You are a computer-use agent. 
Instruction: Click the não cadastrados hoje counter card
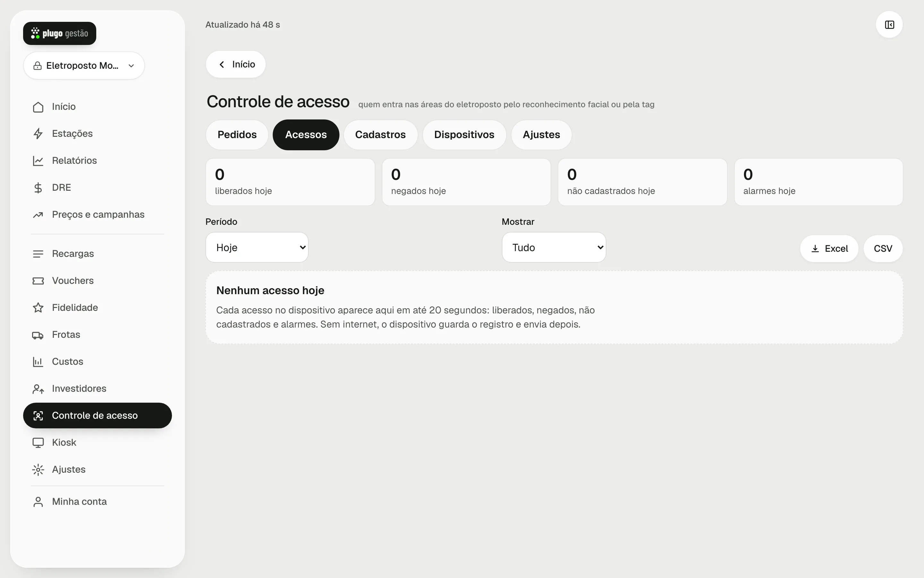pos(642,182)
